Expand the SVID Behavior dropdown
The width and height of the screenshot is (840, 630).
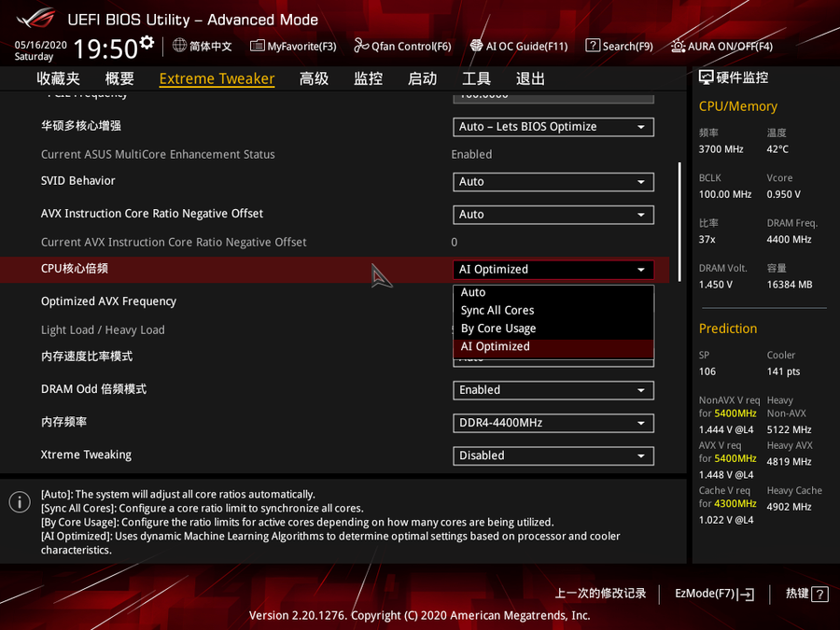(553, 182)
